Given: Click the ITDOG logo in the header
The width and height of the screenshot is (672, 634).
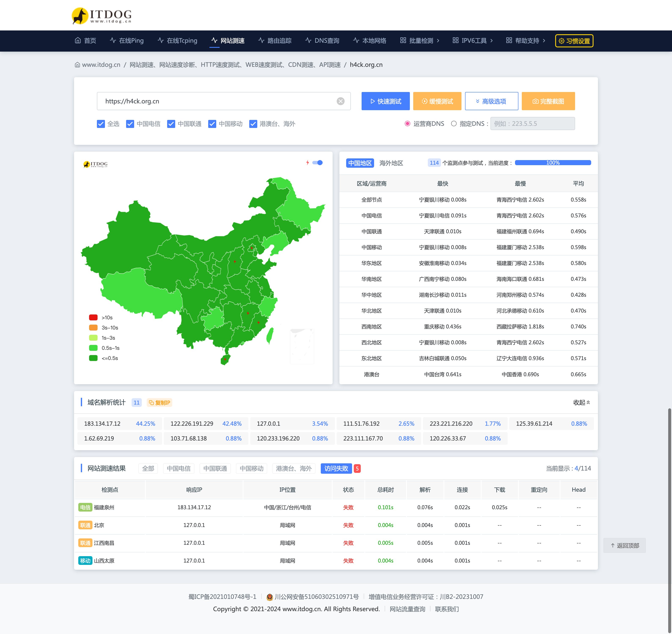Looking at the screenshot, I should pos(102,16).
